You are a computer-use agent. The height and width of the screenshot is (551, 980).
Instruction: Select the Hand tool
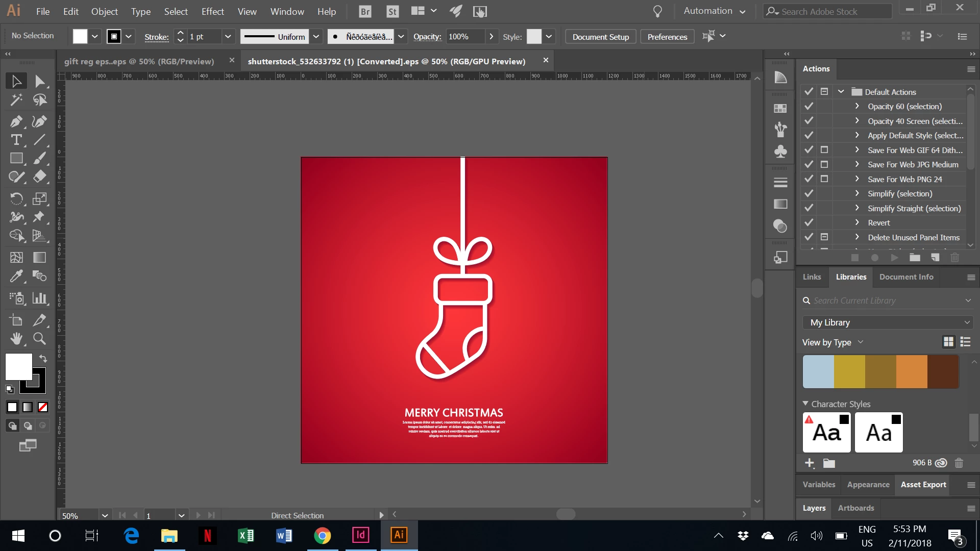tap(16, 338)
